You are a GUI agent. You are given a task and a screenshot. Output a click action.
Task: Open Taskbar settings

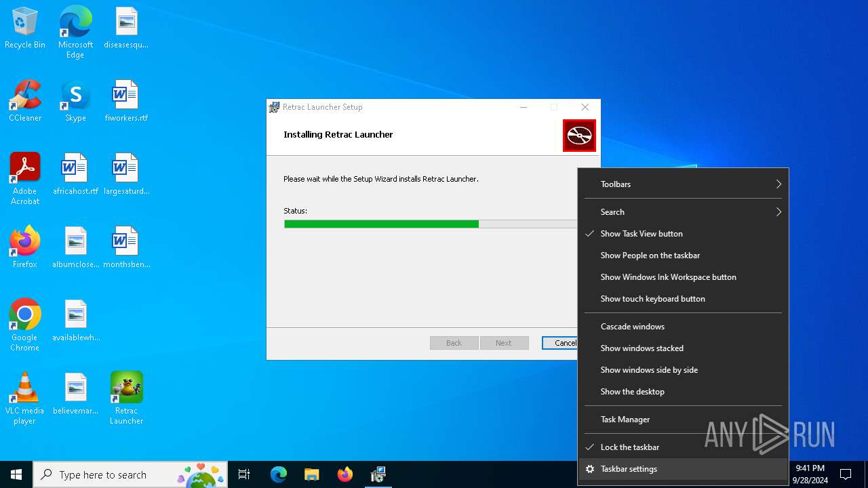pos(684,469)
